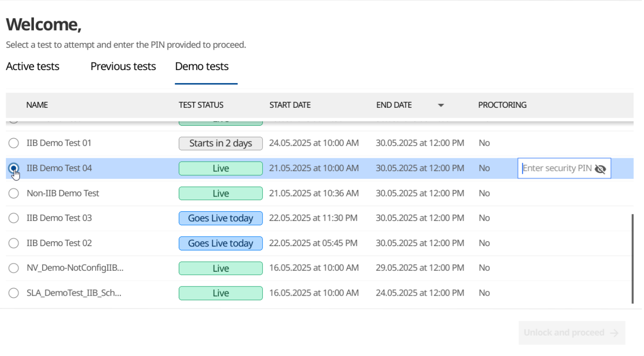Click the Enter security PIN input field
644x356 pixels.
click(558, 168)
